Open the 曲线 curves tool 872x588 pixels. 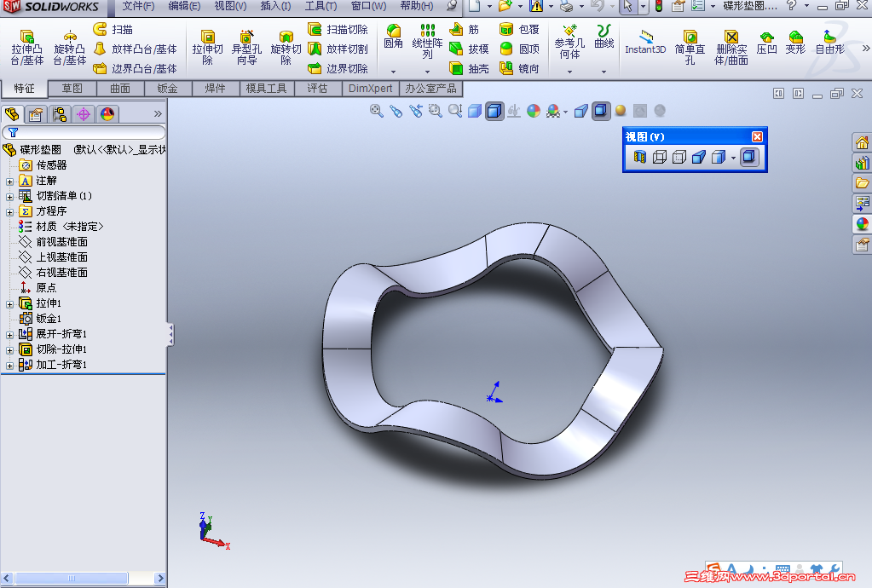(604, 36)
